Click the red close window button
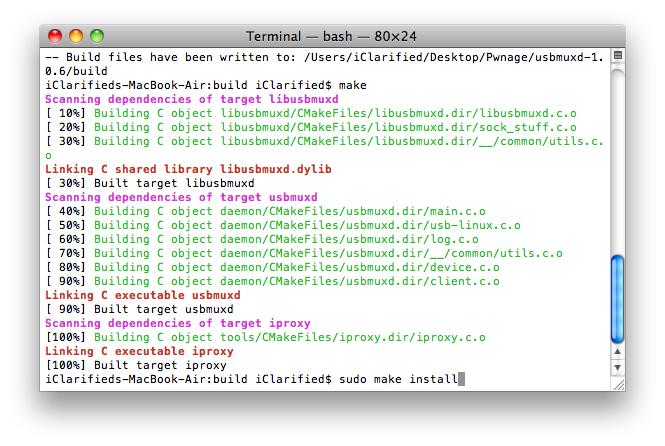Screen dimensions: 665x446 [x=54, y=36]
